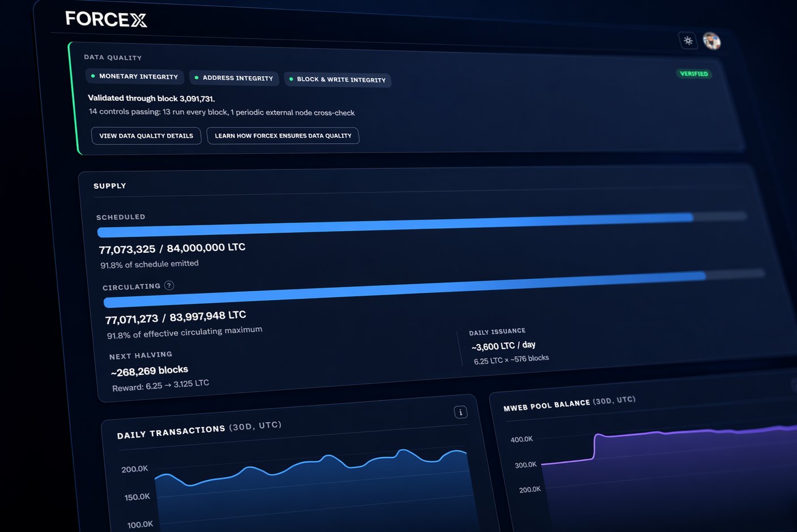The height and width of the screenshot is (532, 797).
Task: Toggle the light/dark theme sun icon
Action: tap(688, 40)
